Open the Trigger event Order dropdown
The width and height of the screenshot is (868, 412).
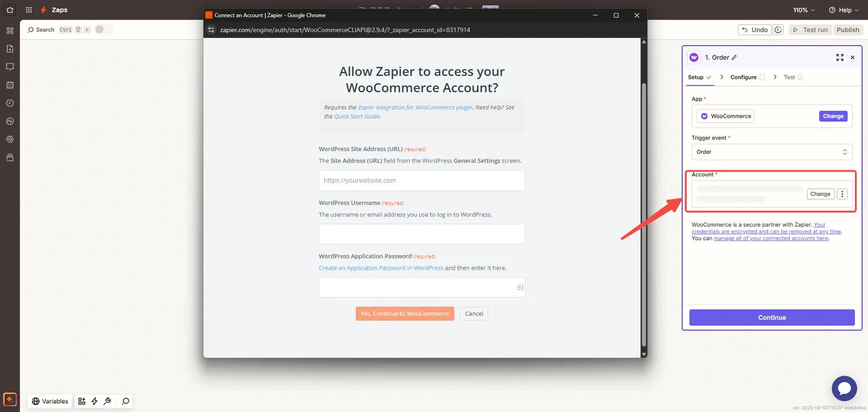[771, 152]
